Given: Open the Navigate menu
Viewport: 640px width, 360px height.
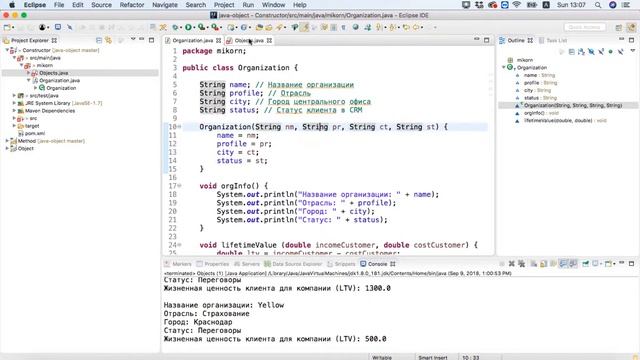Looking at the screenshot, I should pos(165,5).
